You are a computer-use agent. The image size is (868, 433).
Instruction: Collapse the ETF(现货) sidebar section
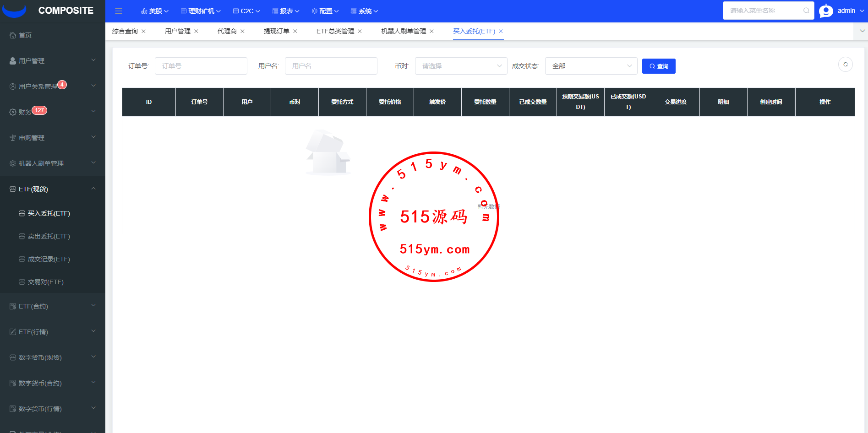53,189
